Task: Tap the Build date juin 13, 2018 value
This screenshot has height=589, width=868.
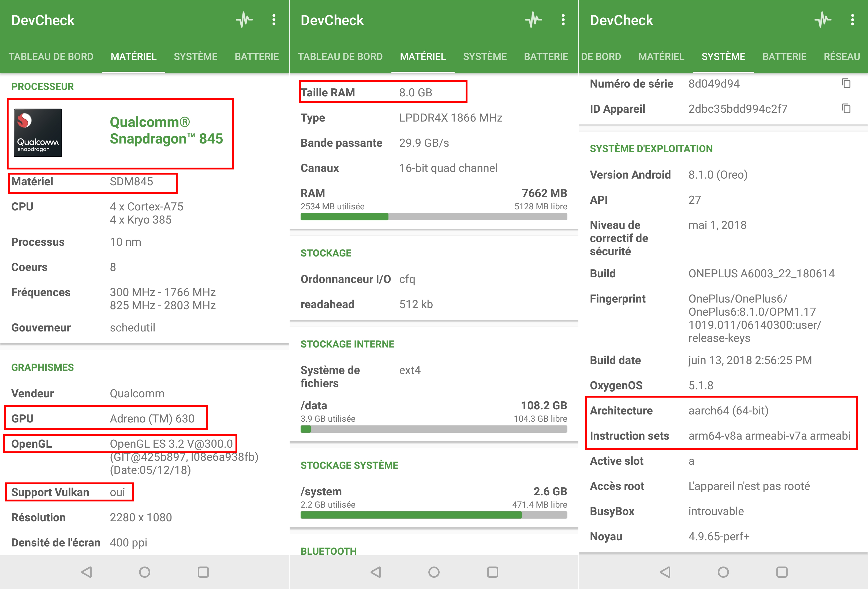Action: pyautogui.click(x=750, y=360)
